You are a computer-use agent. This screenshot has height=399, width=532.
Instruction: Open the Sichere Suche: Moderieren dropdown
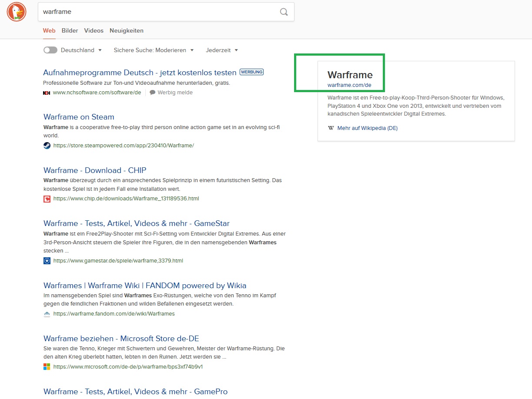coord(154,50)
